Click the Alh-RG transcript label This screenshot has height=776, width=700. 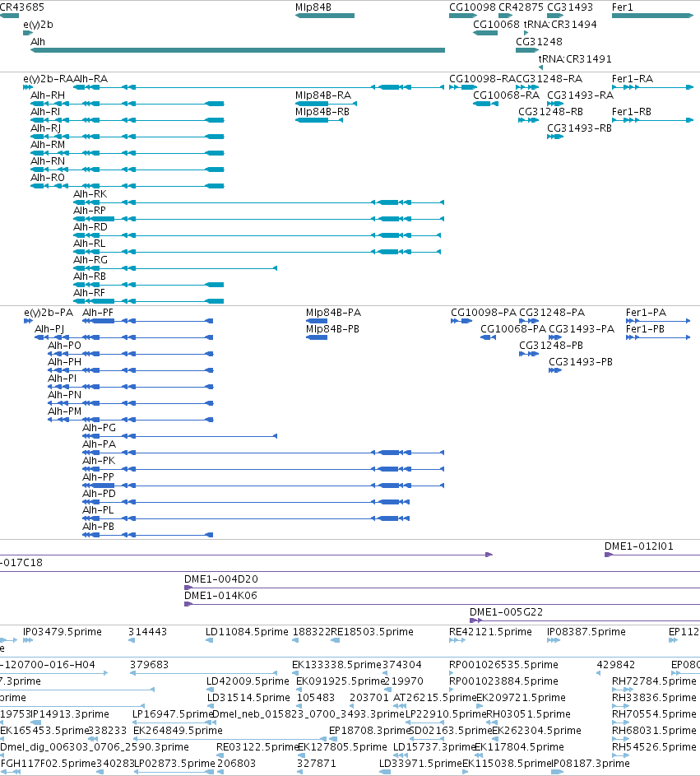click(90, 260)
